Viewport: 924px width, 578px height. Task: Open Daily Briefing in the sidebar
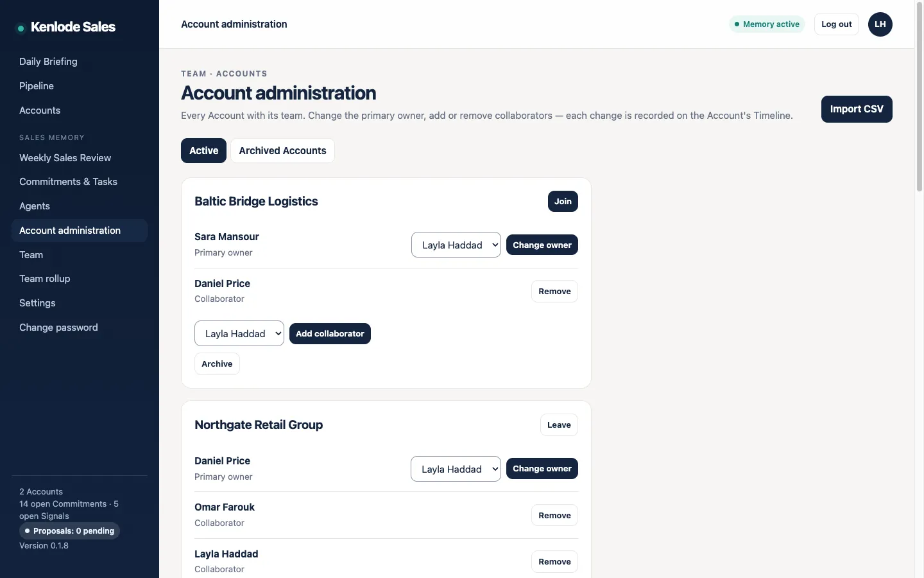click(80, 62)
